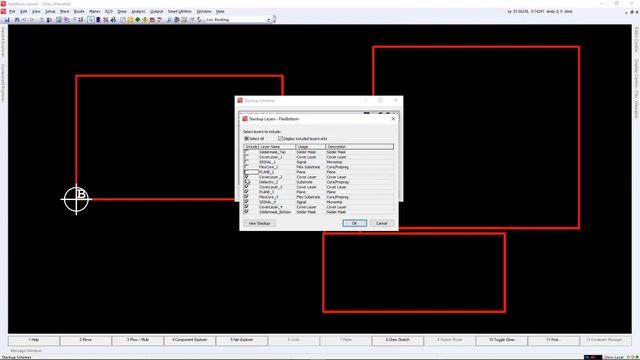The width and height of the screenshot is (640, 360).
Task: Uncheck the CoverLayer_3 include checkbox
Action: point(246,187)
